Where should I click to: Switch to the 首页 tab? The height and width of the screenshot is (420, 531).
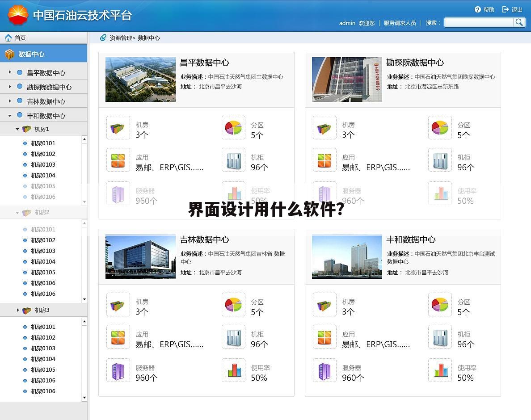click(20, 38)
